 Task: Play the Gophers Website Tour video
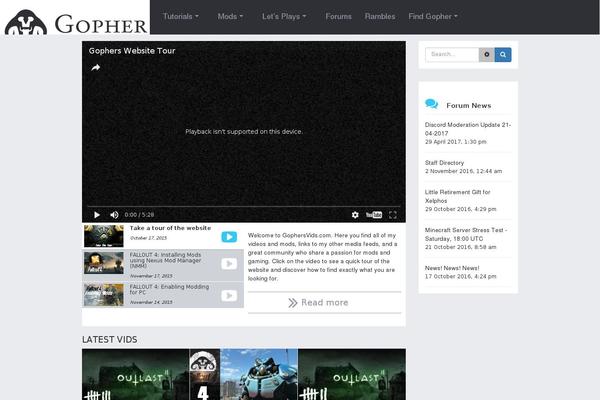(97, 215)
